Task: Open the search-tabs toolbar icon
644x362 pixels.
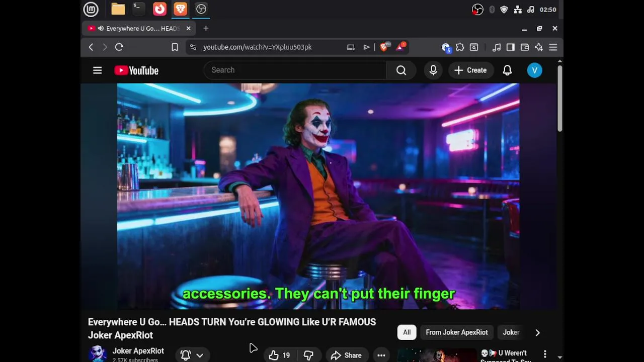Action: tap(474, 47)
